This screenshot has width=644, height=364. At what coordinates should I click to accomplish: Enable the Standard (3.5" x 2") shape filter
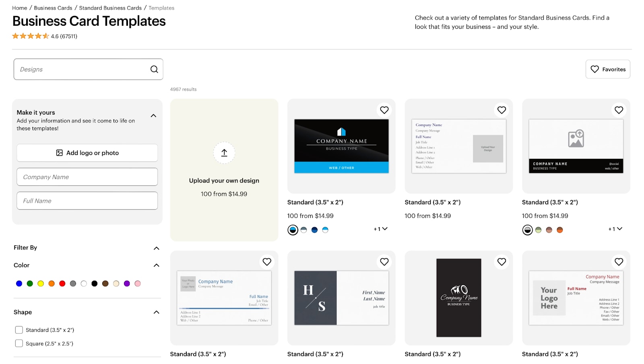(19, 329)
